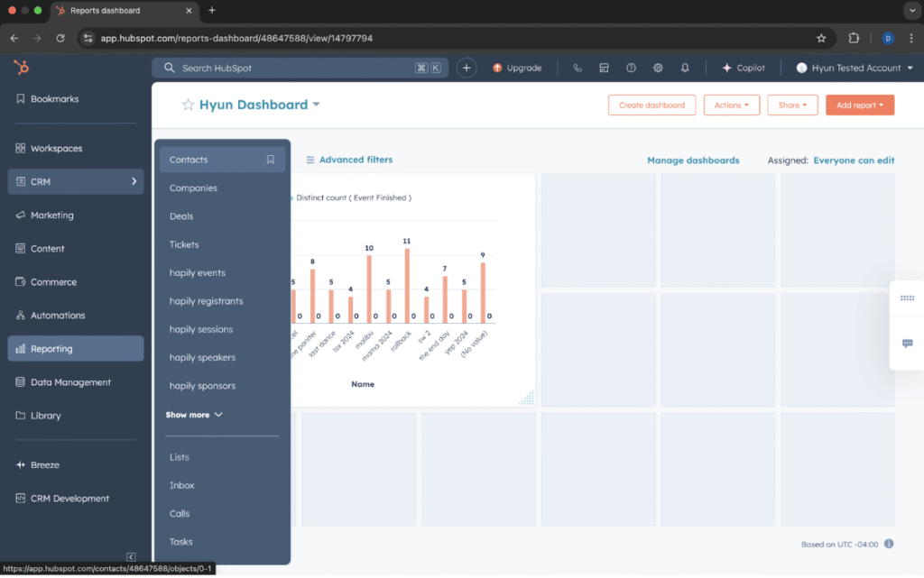Open the calling phone icon
Screen dimensions: 924x578
point(577,68)
